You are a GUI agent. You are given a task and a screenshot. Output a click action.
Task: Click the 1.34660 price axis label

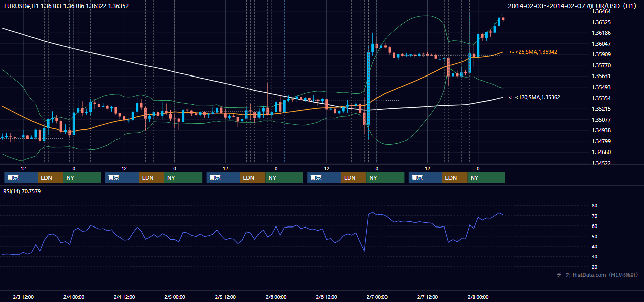click(x=601, y=152)
